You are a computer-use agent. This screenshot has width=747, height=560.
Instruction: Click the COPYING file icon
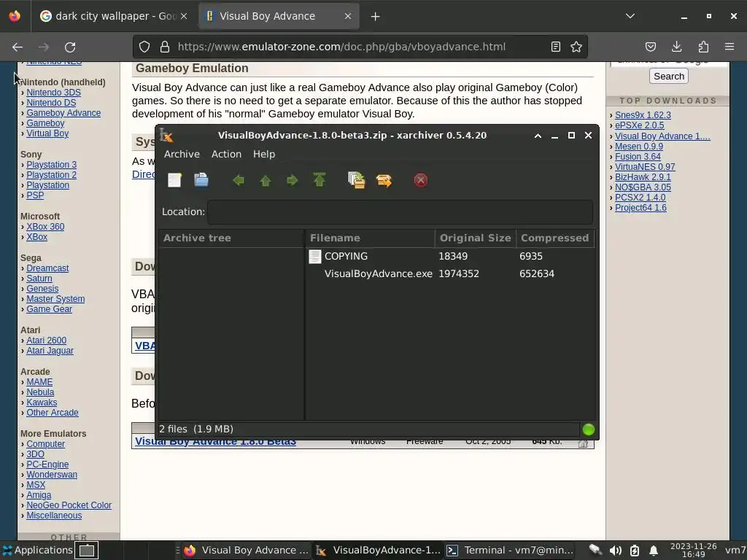(314, 256)
